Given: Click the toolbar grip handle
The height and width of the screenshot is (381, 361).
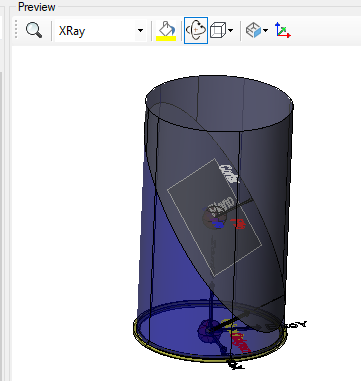Looking at the screenshot, I should click(16, 30).
